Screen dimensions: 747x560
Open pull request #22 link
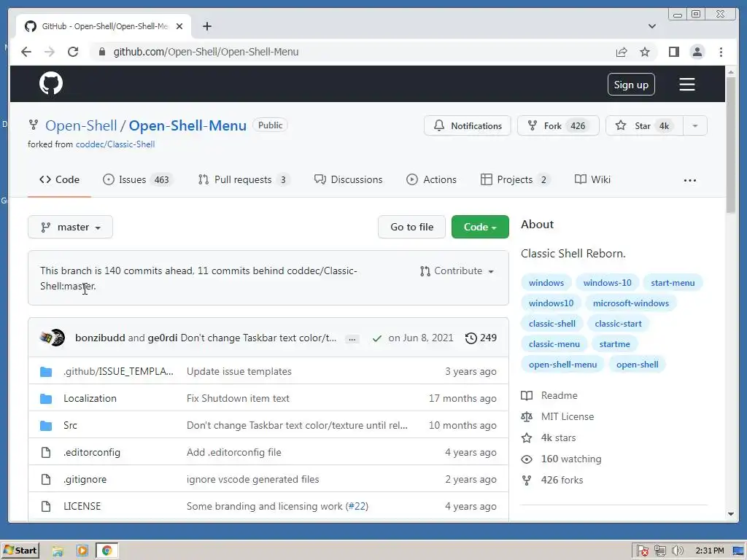357,507
